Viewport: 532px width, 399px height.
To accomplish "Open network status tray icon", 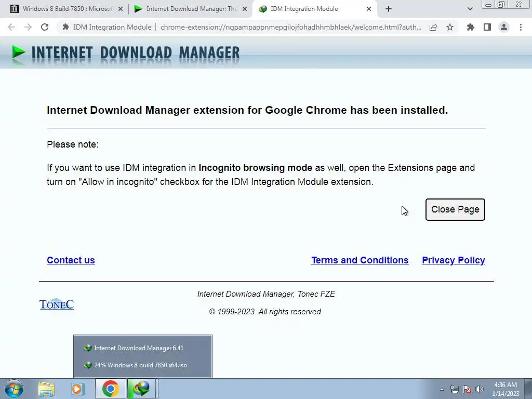I will (454, 389).
